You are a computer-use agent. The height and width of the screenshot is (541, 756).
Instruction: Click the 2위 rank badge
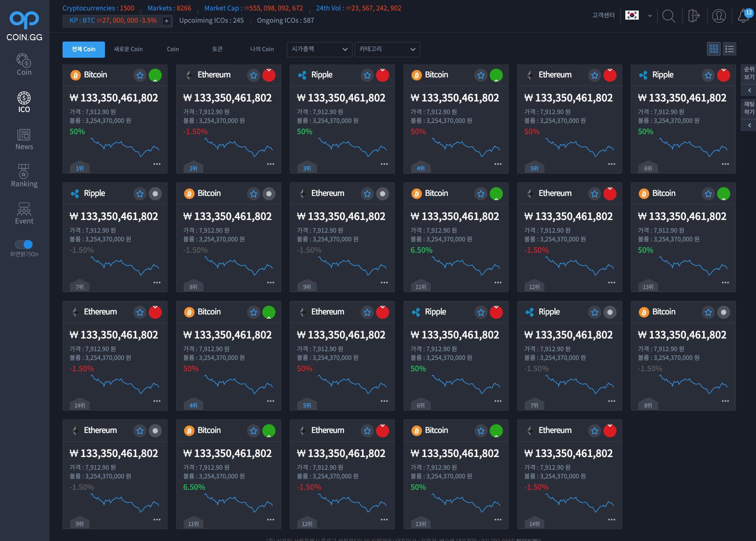pos(193,167)
